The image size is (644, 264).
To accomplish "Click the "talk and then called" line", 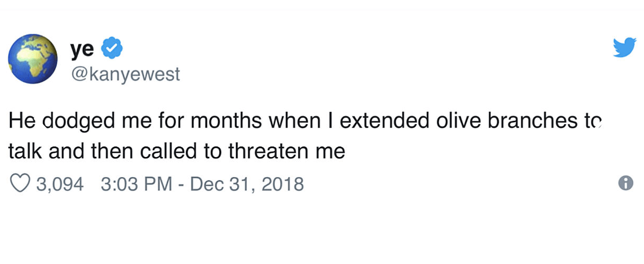I will click(102, 151).
